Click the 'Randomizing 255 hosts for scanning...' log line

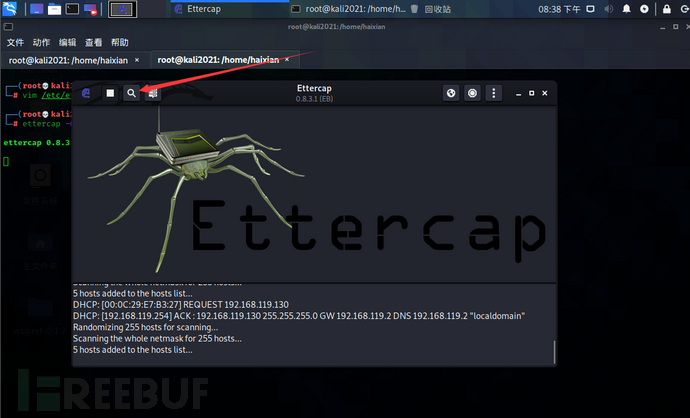[146, 327]
